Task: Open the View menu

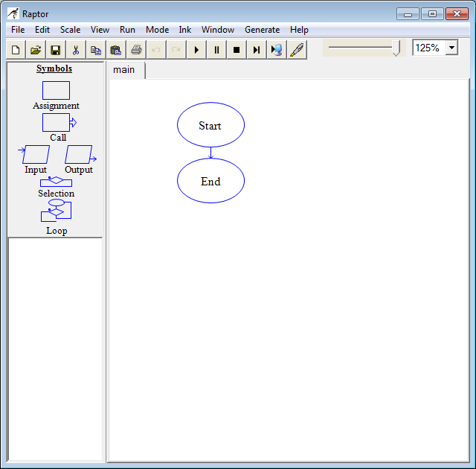Action: (100, 30)
